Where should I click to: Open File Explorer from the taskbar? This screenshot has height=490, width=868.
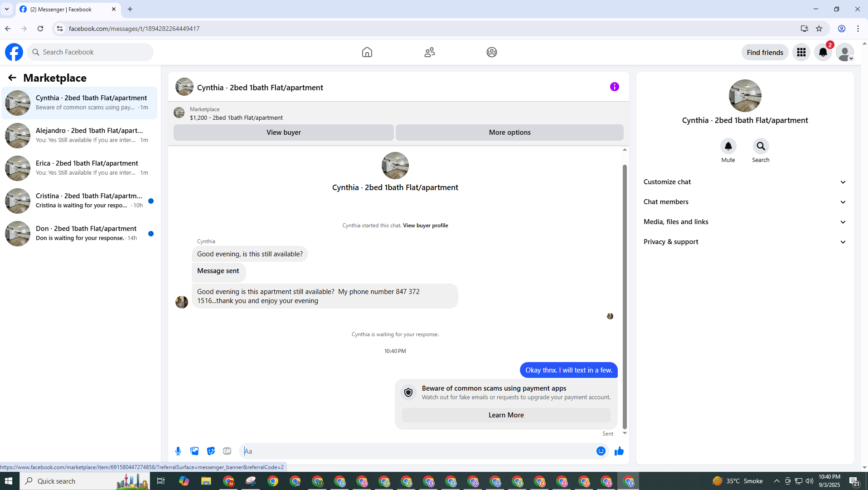click(206, 481)
